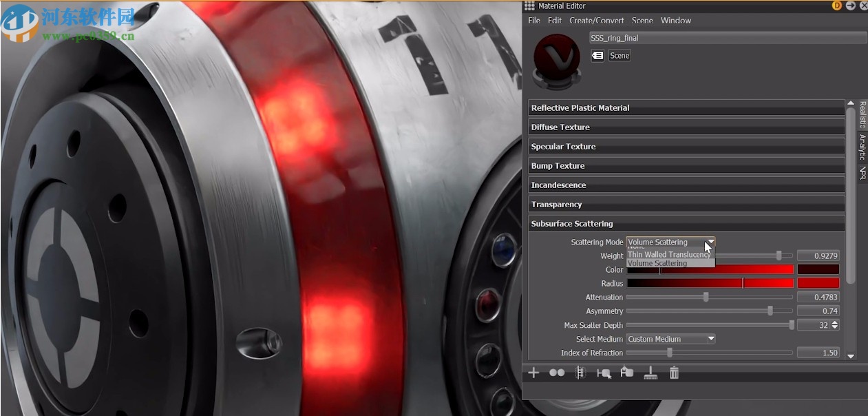
Task: Switch to the Analytic side tab
Action: pyautogui.click(x=861, y=143)
